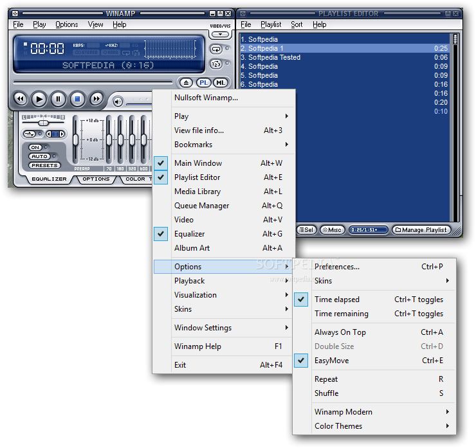
Task: Click the equalizer left-right arrow selector button
Action: pyautogui.click(x=55, y=134)
